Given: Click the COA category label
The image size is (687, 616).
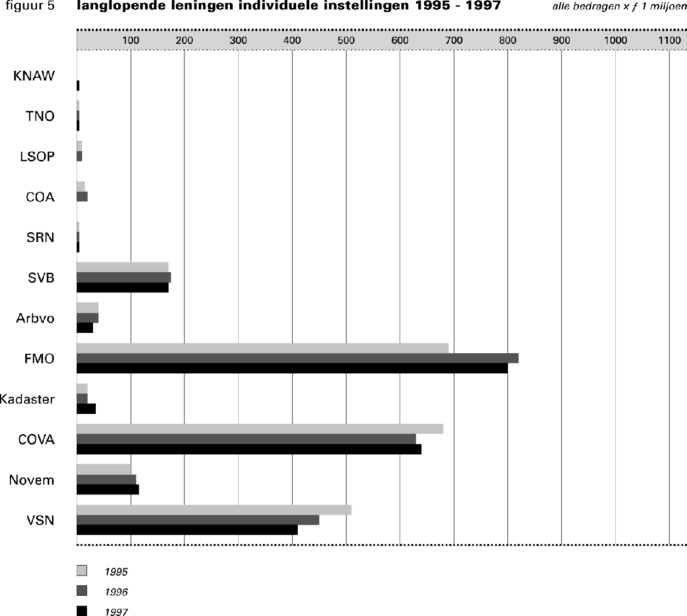Looking at the screenshot, I should (x=40, y=197).
